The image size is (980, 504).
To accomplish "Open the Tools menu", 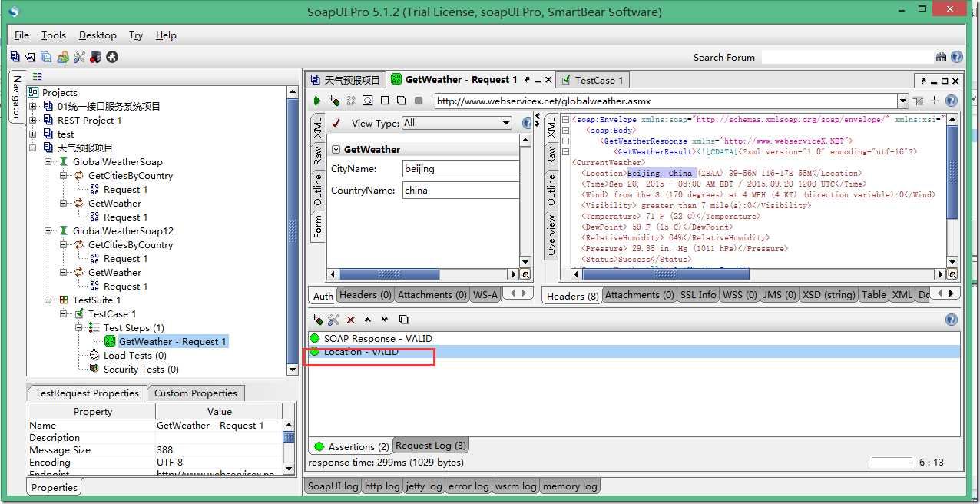I will (54, 35).
